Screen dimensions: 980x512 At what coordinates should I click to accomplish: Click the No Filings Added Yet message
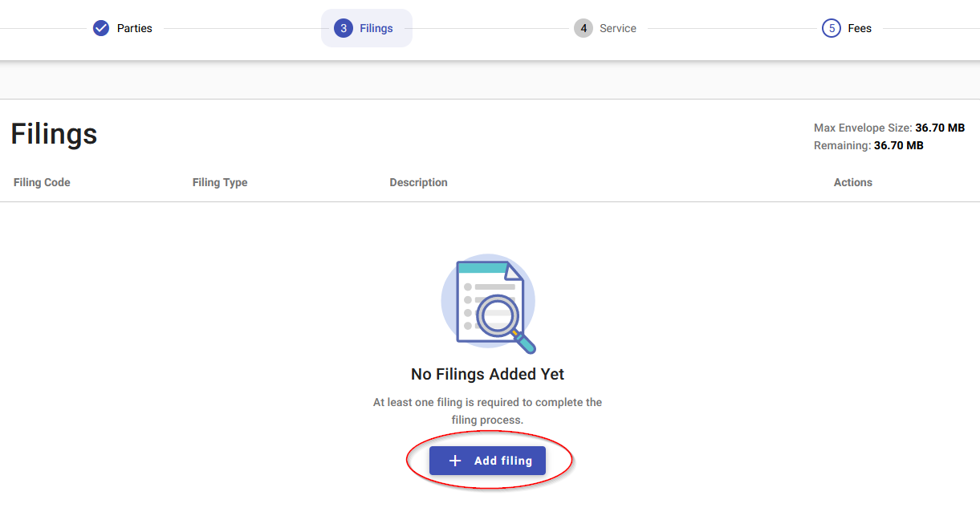click(487, 374)
